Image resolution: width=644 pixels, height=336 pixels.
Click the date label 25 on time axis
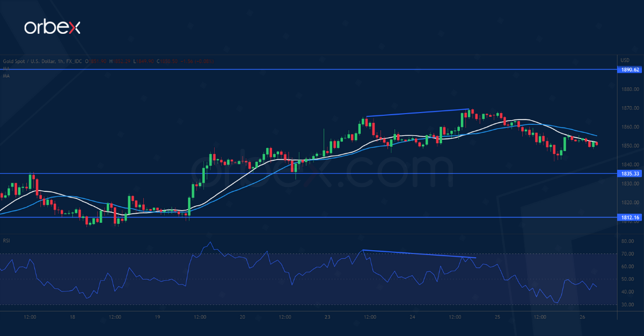click(497, 317)
